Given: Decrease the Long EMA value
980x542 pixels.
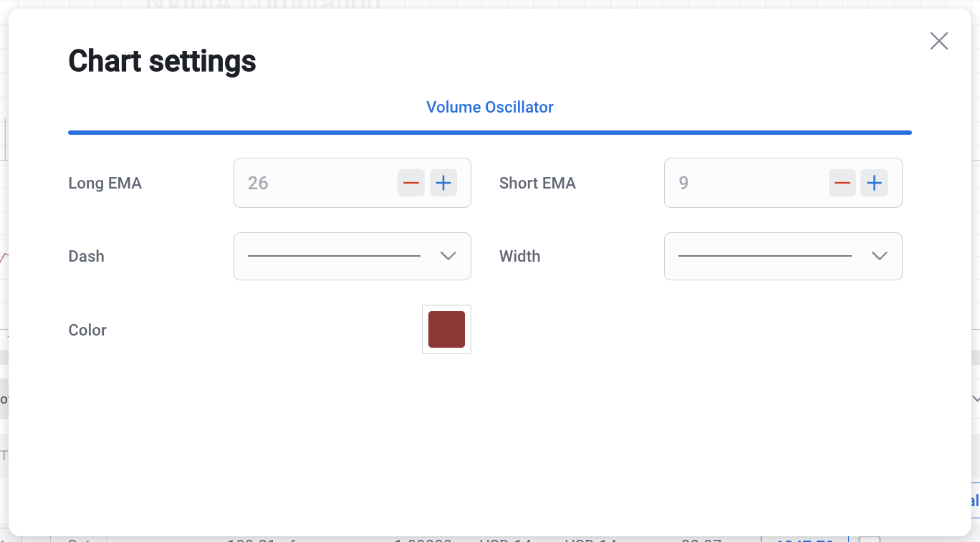Looking at the screenshot, I should 411,183.
